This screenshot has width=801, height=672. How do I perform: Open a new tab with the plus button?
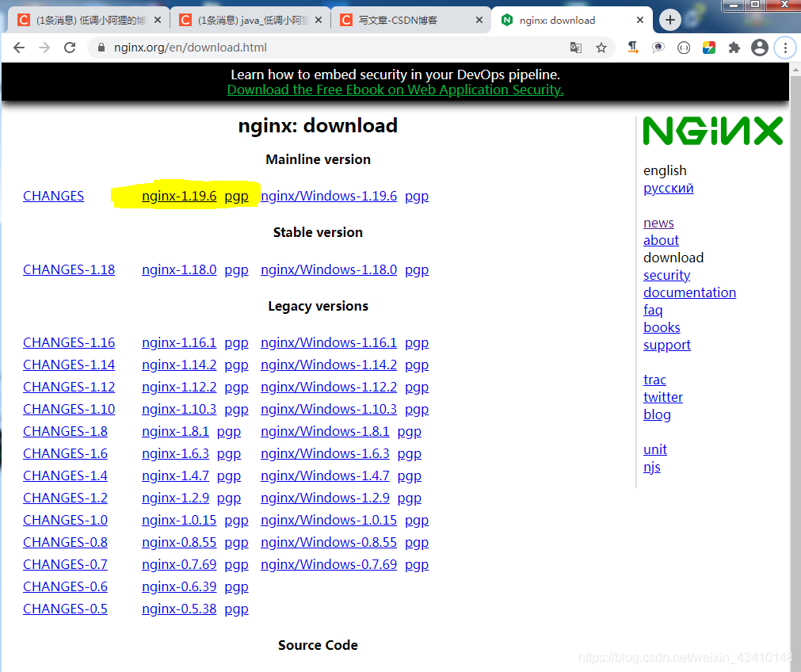tap(670, 20)
